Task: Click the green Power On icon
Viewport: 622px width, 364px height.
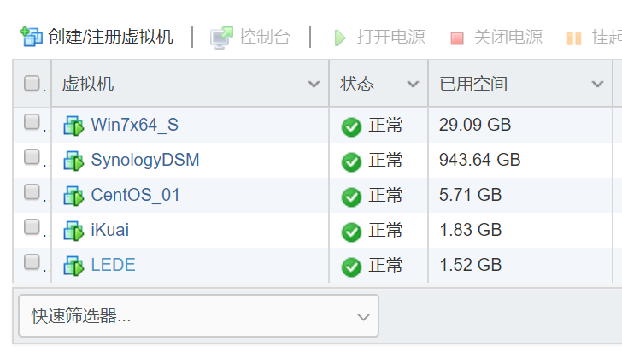Action: click(339, 38)
